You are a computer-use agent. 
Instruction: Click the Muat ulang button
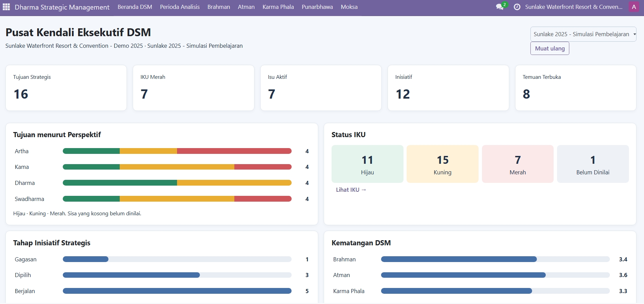click(550, 48)
